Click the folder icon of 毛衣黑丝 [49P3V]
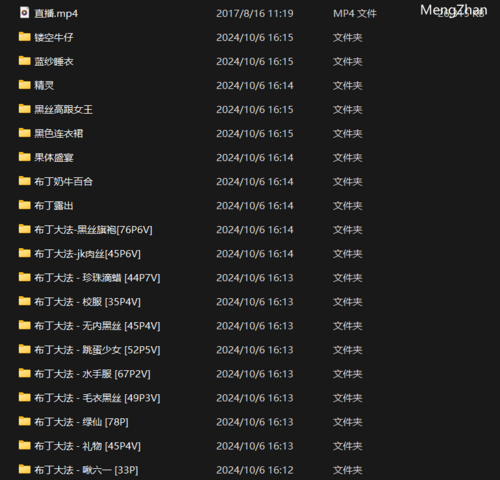 [x=24, y=397]
